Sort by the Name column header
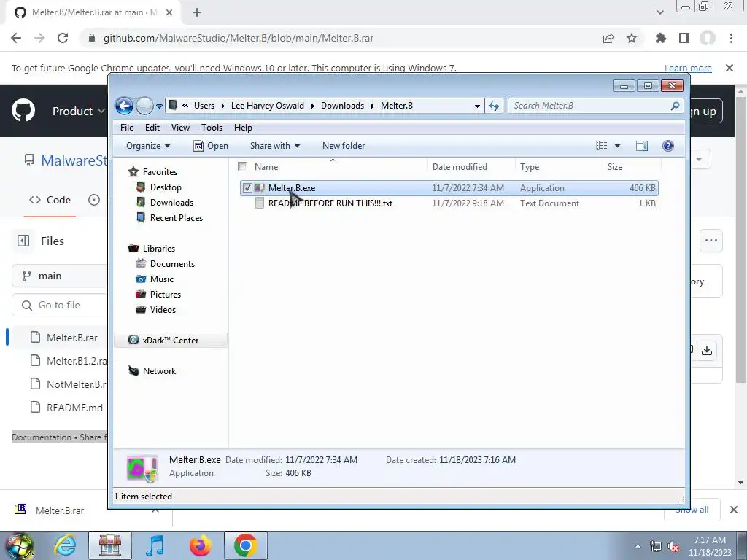Viewport: 747px width, 560px height. (x=333, y=167)
